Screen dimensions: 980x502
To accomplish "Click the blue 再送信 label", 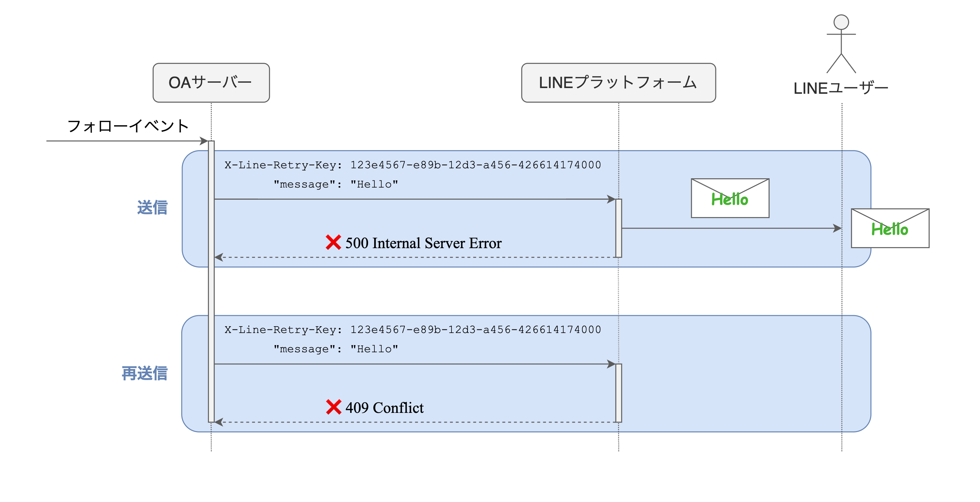I will point(144,373).
